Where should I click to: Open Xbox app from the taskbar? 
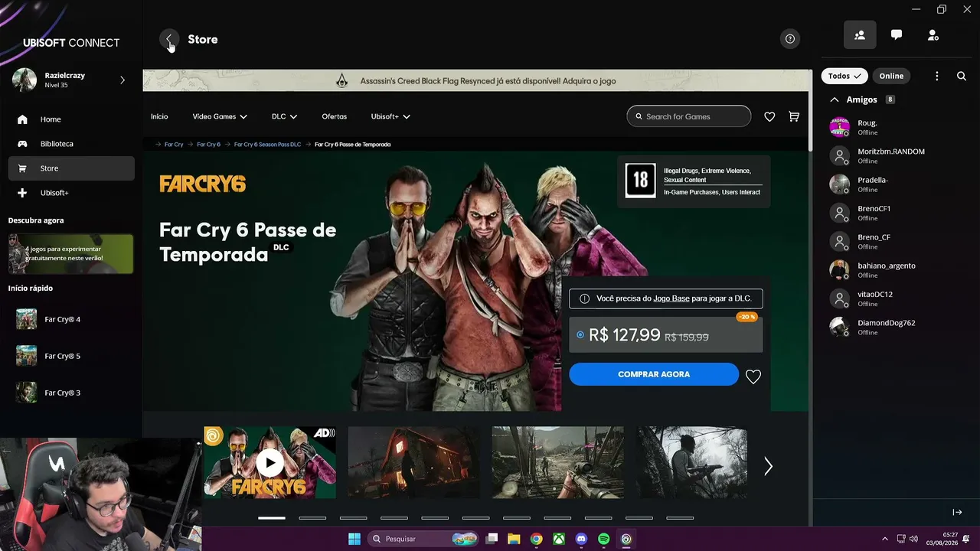pos(559,539)
